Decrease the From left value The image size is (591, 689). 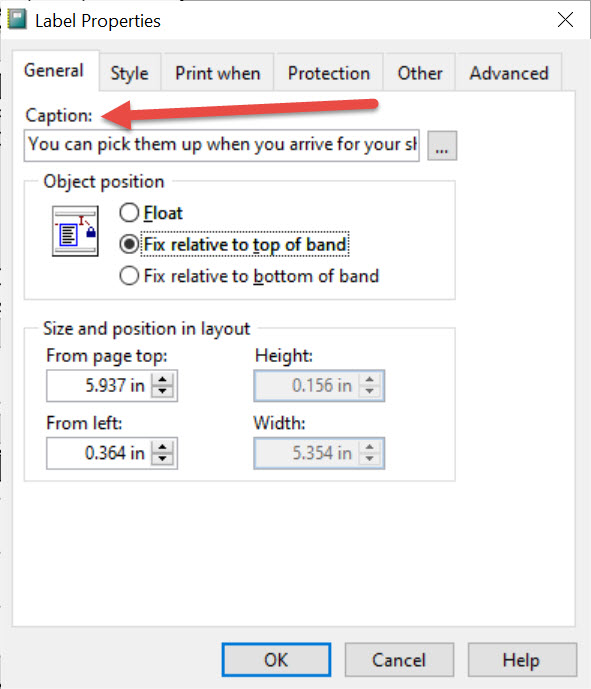click(x=163, y=459)
